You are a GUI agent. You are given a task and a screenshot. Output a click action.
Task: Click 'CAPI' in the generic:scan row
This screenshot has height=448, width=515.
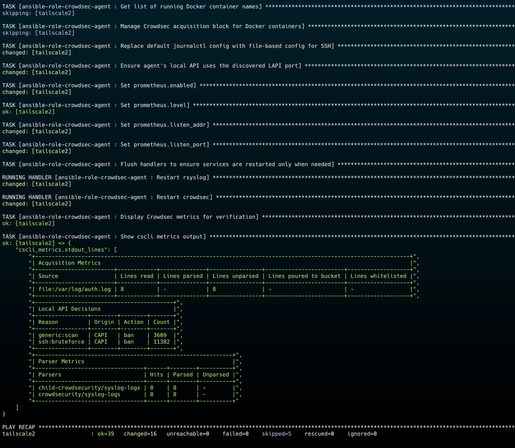[101, 335]
